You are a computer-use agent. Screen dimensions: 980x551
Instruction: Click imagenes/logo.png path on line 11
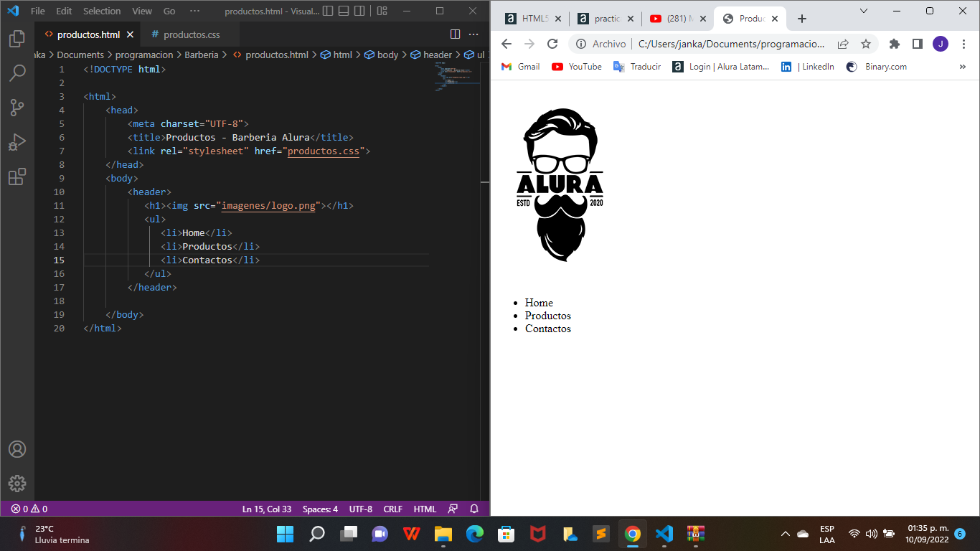point(268,205)
